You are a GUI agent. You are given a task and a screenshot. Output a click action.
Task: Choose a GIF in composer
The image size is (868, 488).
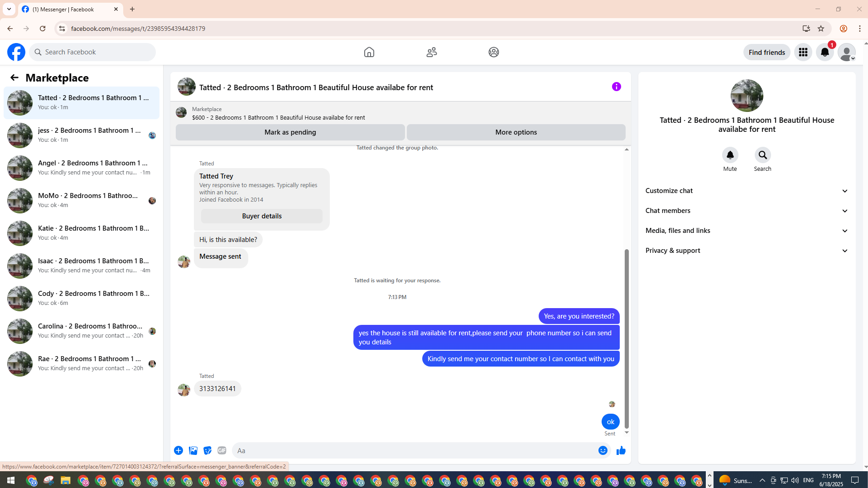coord(222,450)
